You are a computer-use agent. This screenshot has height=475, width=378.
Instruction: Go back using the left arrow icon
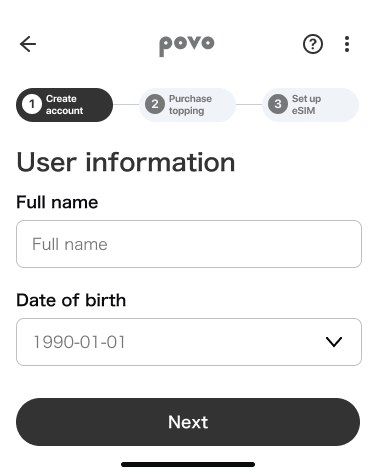pyautogui.click(x=28, y=44)
